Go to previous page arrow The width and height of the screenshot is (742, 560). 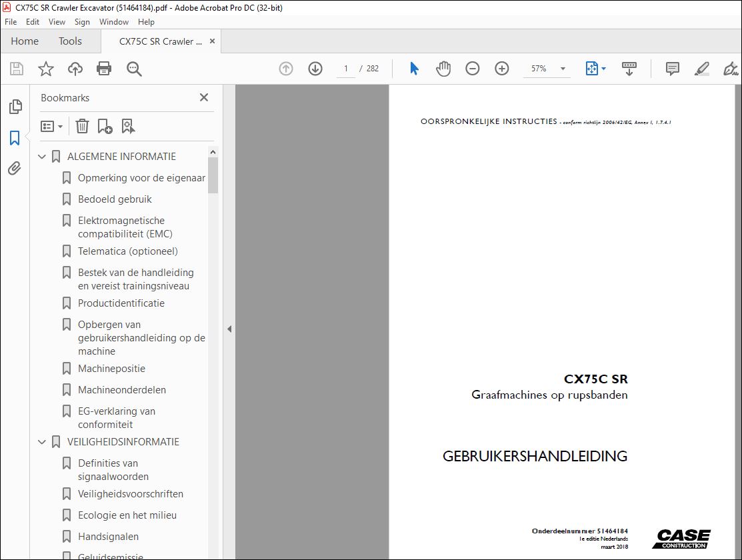[x=286, y=69]
